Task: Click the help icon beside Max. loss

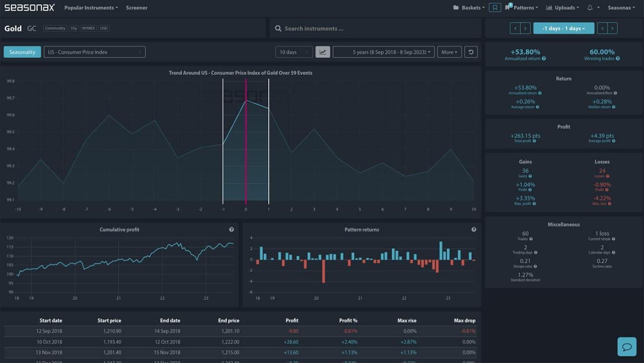Action: tap(610, 203)
